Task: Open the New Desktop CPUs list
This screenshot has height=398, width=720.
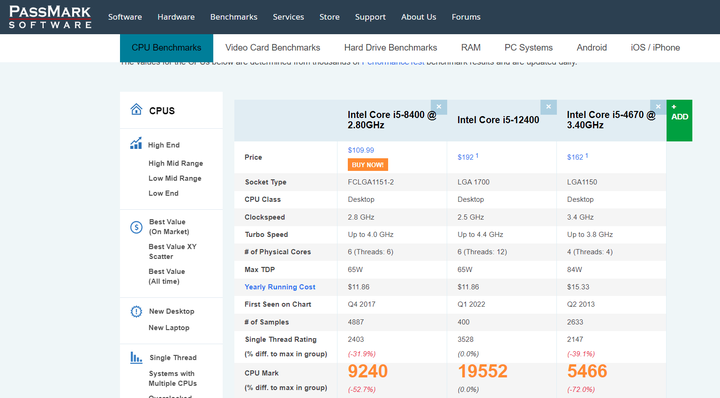Action: click(x=171, y=311)
